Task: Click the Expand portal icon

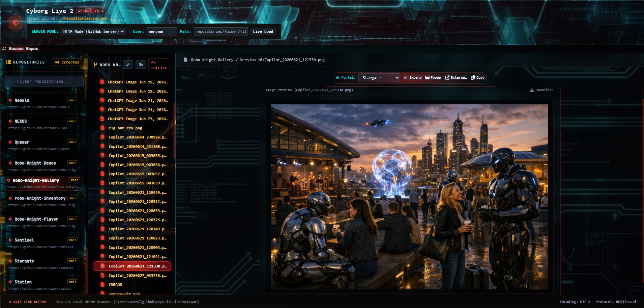Action: (x=406, y=78)
